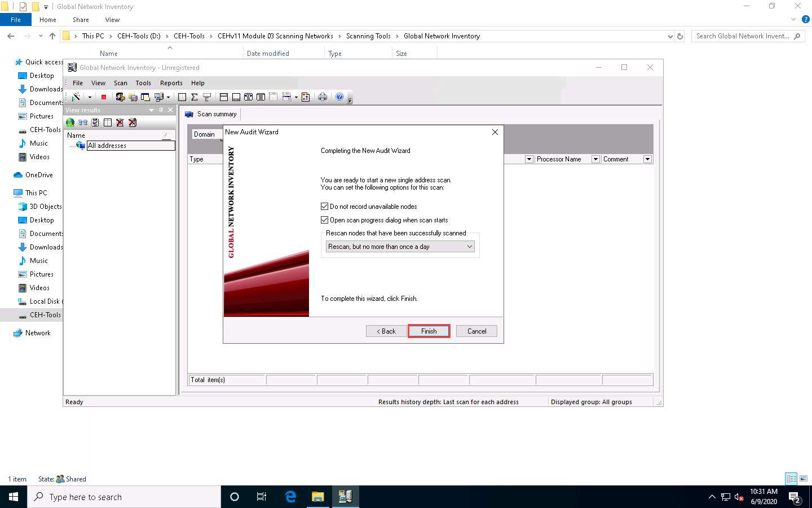Close the View results panel
The width and height of the screenshot is (812, 508).
click(170, 110)
